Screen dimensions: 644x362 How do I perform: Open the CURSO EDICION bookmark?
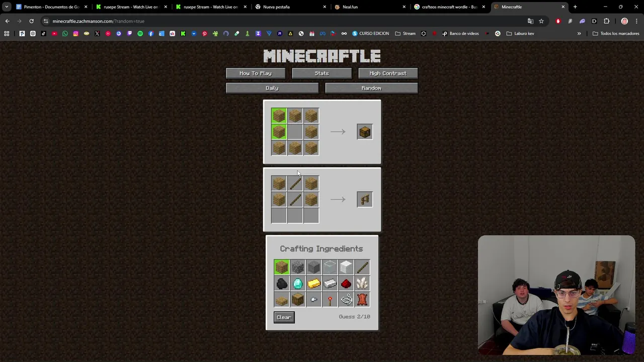pos(370,34)
